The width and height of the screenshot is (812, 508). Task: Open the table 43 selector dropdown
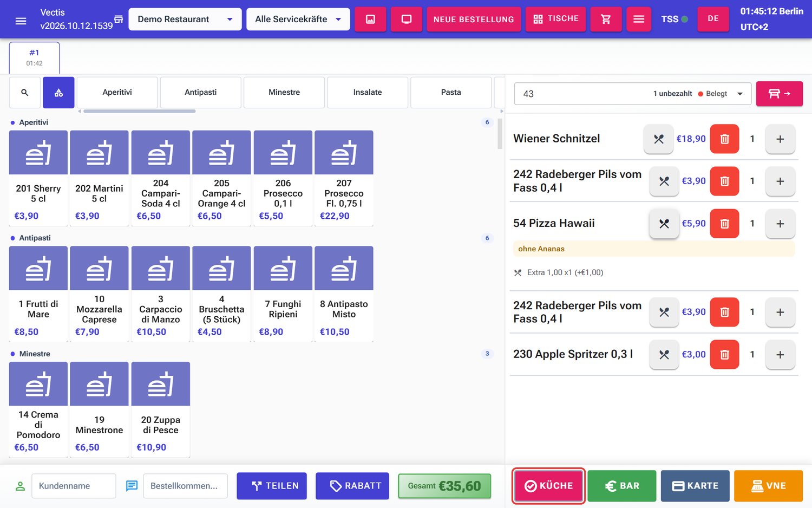tap(632, 94)
